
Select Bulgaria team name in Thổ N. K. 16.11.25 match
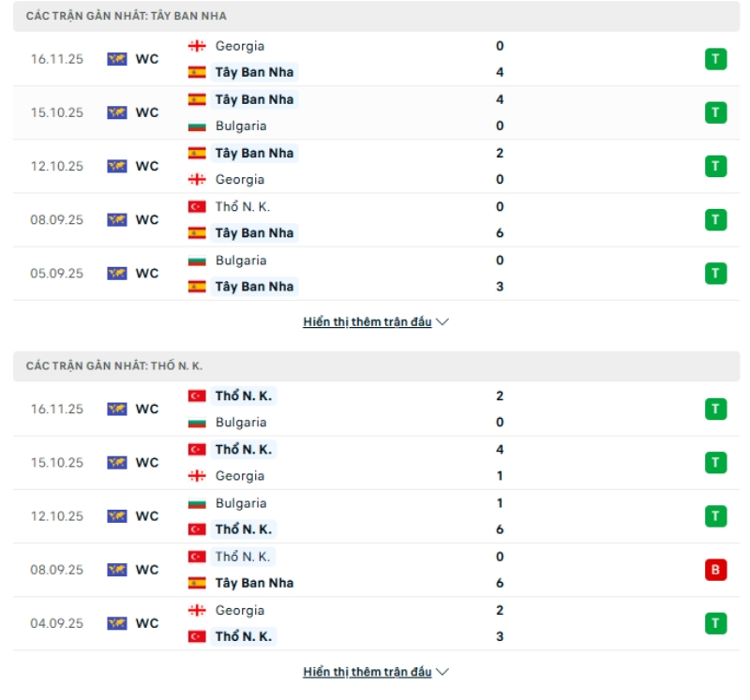241,423
